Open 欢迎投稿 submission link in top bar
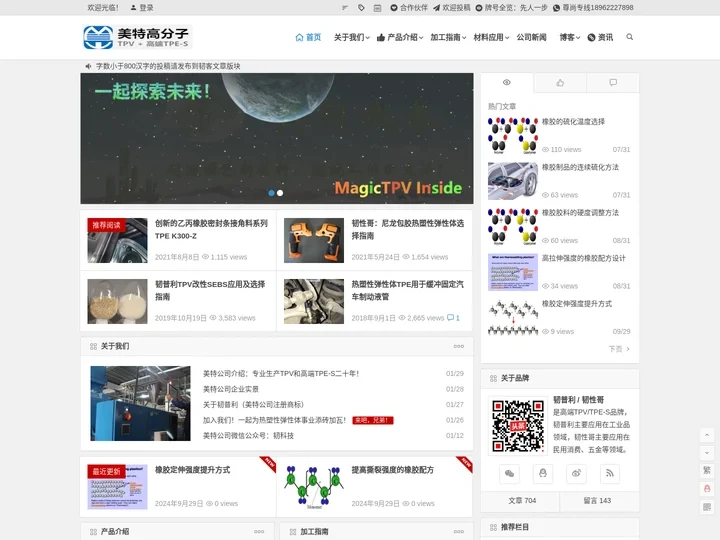720x540 pixels. (x=451, y=8)
